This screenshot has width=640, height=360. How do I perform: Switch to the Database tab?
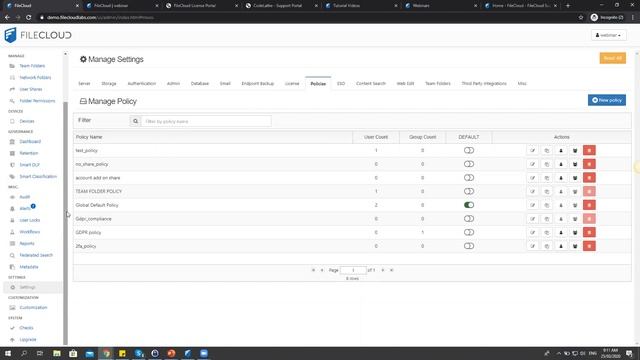coord(200,84)
